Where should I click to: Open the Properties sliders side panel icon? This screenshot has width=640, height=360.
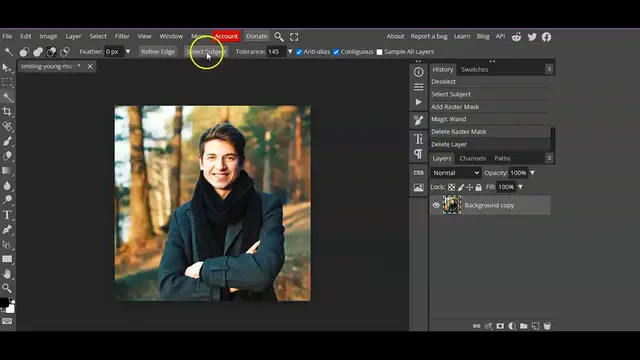[x=418, y=87]
